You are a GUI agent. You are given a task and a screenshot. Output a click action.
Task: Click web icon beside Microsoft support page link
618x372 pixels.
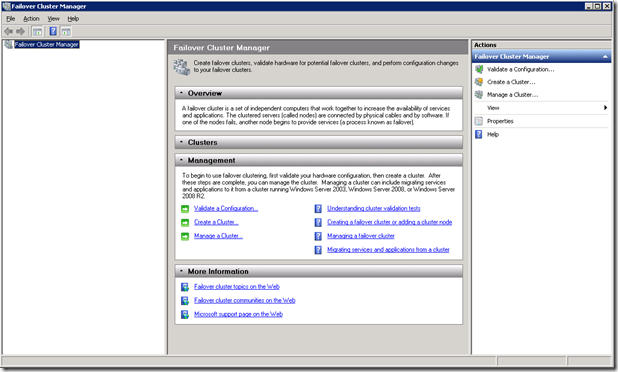[185, 314]
